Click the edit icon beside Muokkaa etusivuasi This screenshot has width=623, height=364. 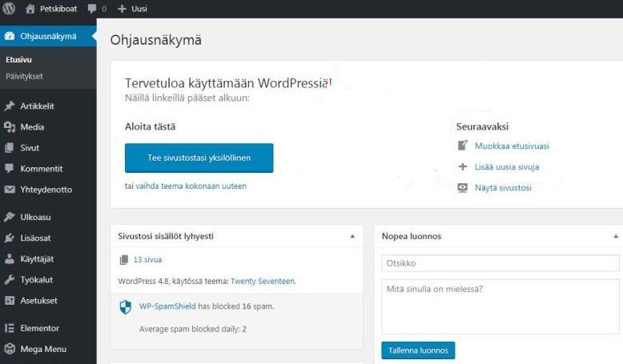tap(463, 146)
